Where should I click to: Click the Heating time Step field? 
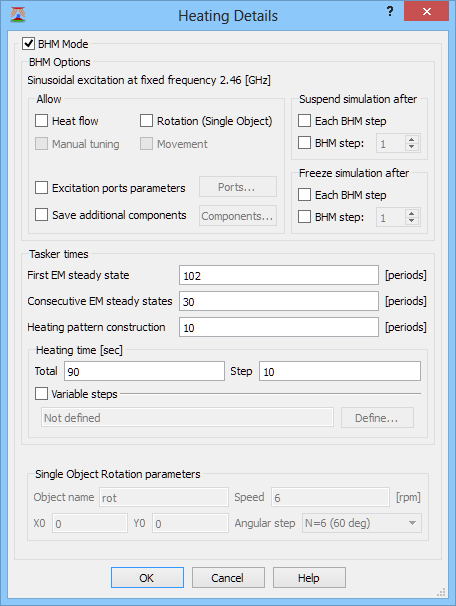pyautogui.click(x=340, y=371)
